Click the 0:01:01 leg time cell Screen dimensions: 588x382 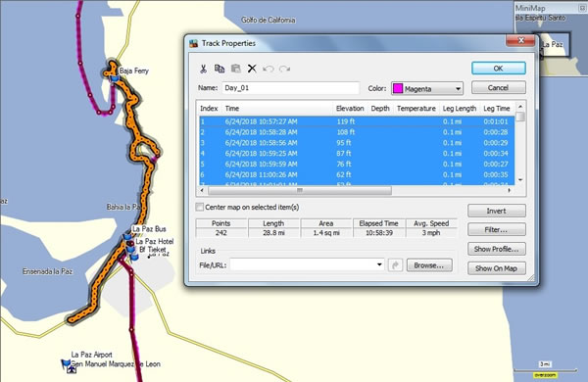(495, 121)
